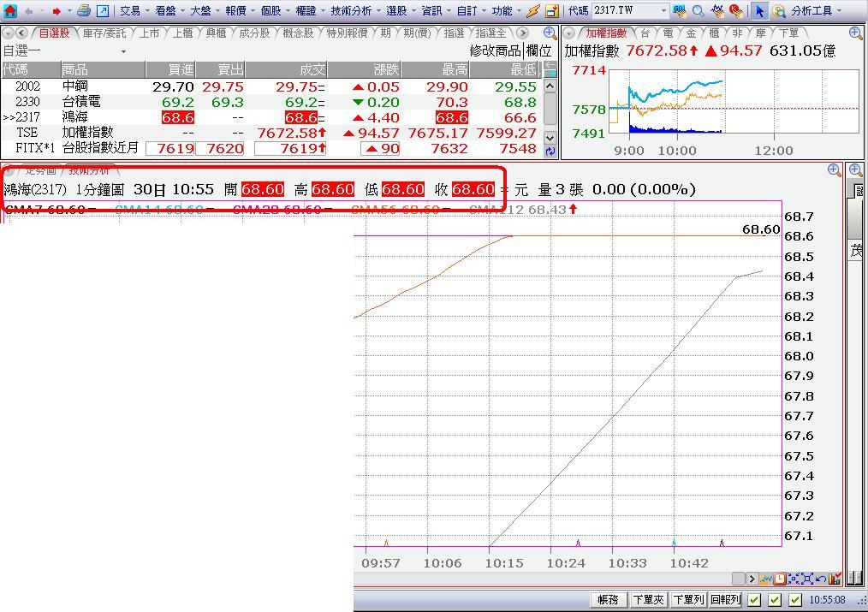Image resolution: width=868 pixels, height=612 pixels.
Task: Open the back button history dropdown arrow
Action: [42, 10]
